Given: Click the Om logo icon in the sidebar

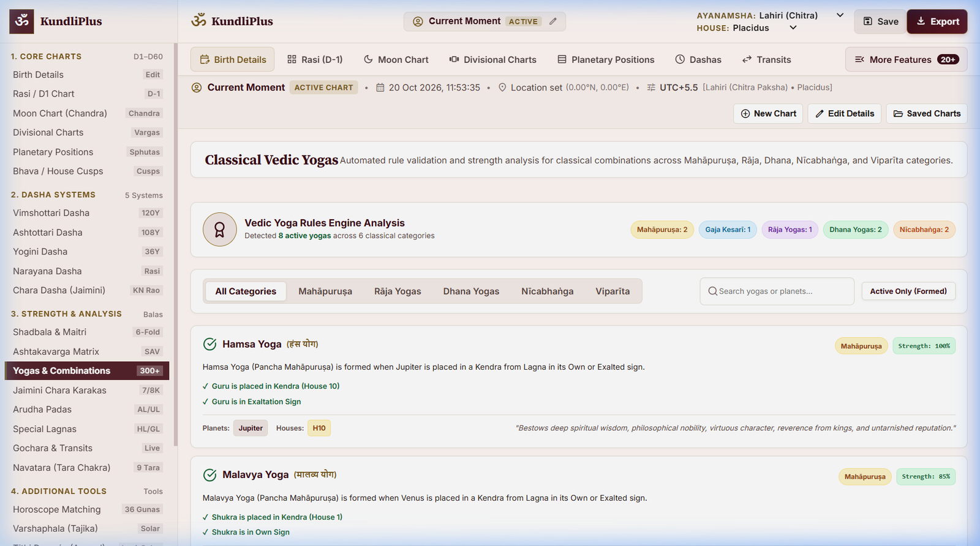Looking at the screenshot, I should click(x=22, y=21).
